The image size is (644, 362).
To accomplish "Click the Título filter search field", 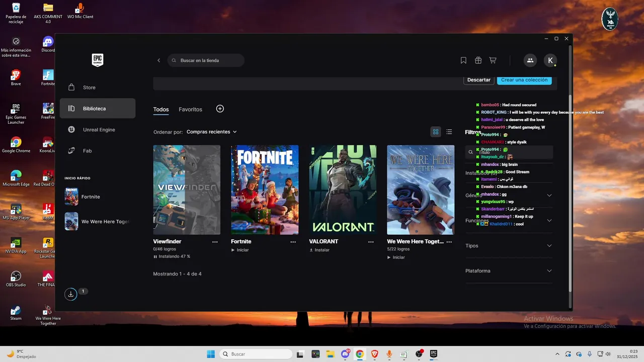I will point(509,152).
